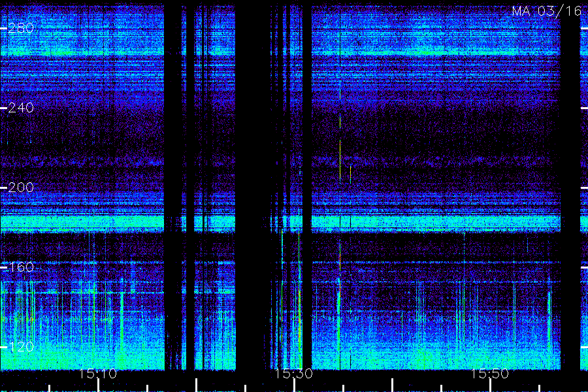This screenshot has width=588, height=392.
Task: Click the 15:50 time axis label
Action: click(x=490, y=374)
